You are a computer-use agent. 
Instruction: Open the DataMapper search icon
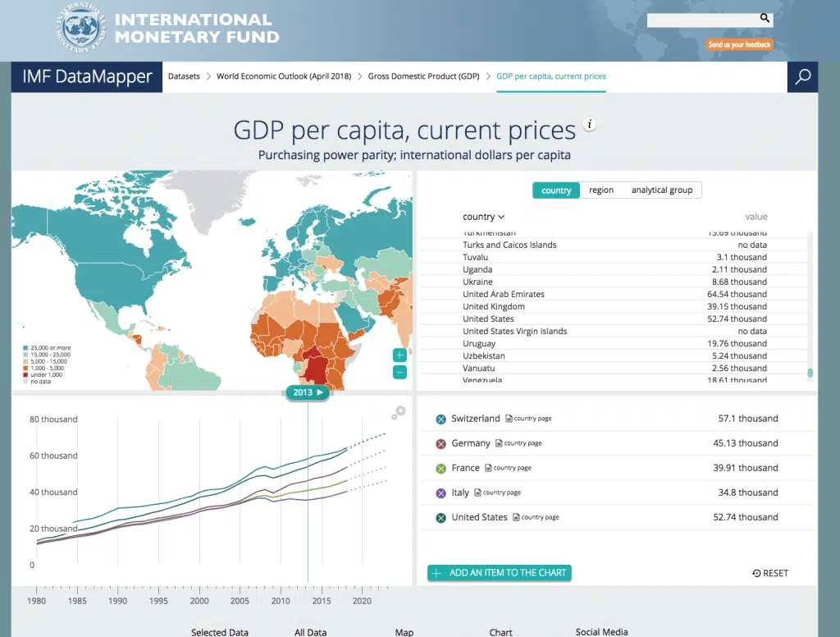802,76
